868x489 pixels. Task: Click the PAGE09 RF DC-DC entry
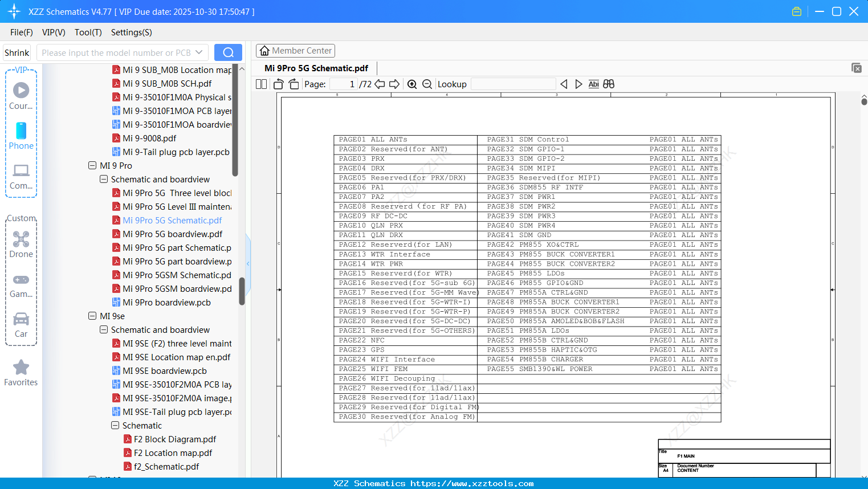coord(373,216)
